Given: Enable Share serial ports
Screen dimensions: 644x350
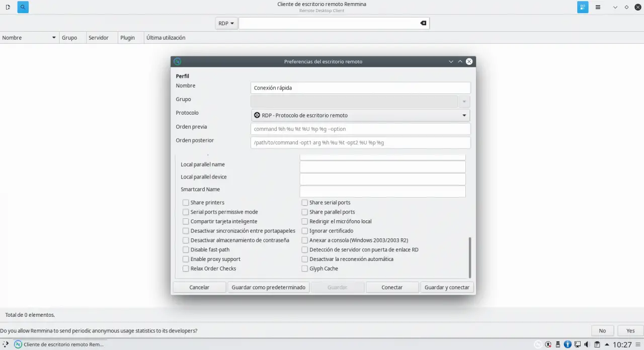Looking at the screenshot, I should (304, 203).
